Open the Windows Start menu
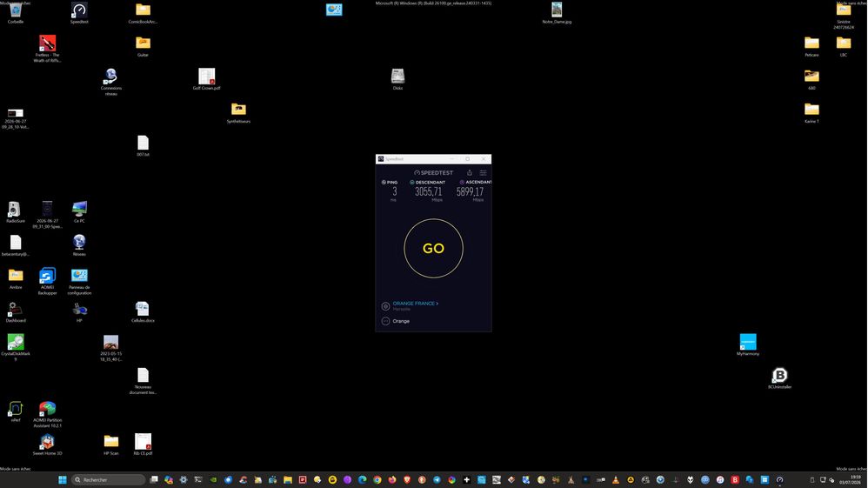Screen dimensions: 868x488 click(63, 479)
